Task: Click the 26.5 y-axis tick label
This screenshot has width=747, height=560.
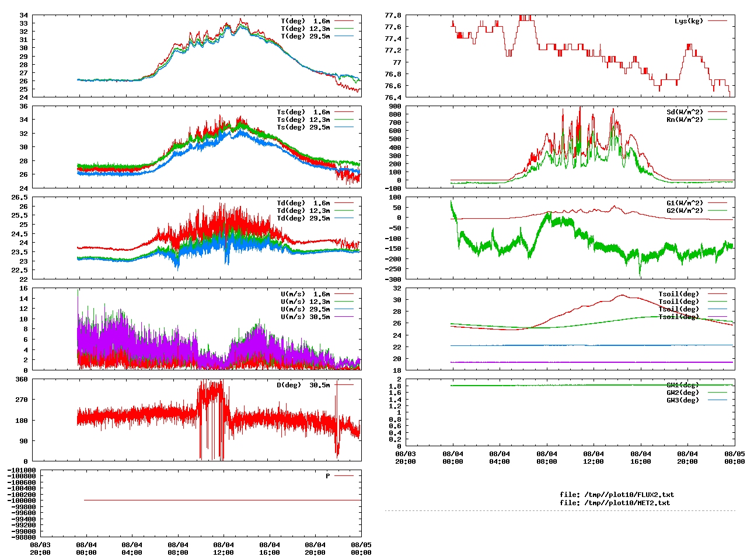Action: point(20,197)
